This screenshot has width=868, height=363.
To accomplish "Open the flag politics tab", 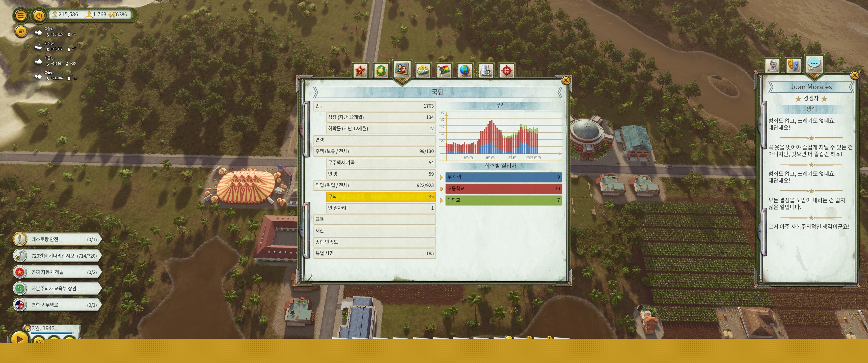I will click(x=444, y=71).
